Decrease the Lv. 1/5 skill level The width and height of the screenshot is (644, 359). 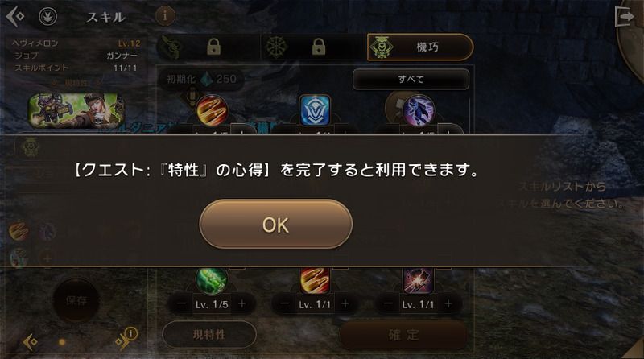pos(181,304)
